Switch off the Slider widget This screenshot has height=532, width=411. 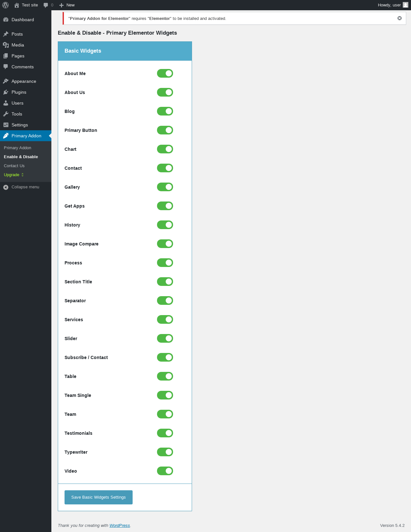click(165, 339)
